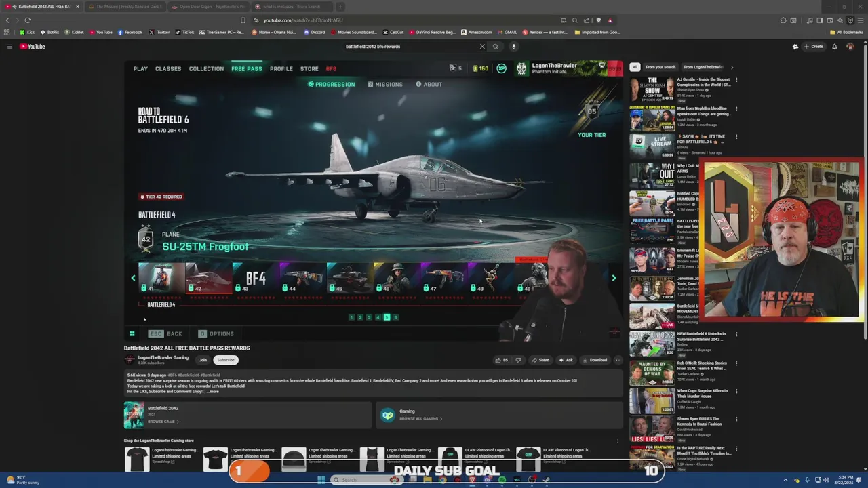Viewport: 868px width, 488px height.
Task: Click the Ask button under video
Action: click(566, 360)
